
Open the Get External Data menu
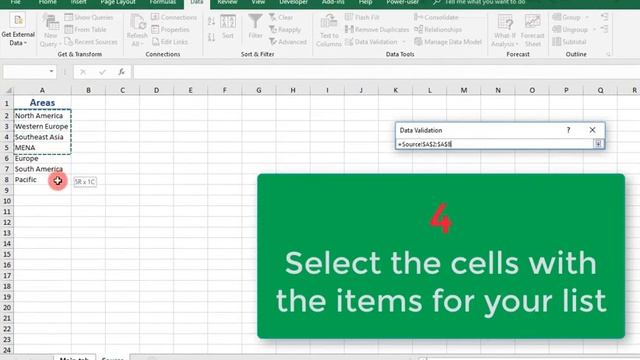pos(18,30)
